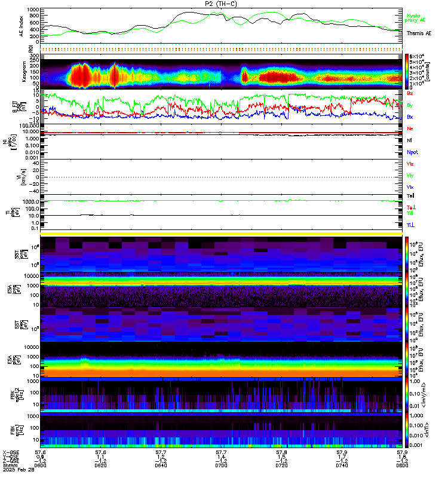Click the green By legend label
Image resolution: width=448 pixels, height=478 pixels.
pos(410,105)
